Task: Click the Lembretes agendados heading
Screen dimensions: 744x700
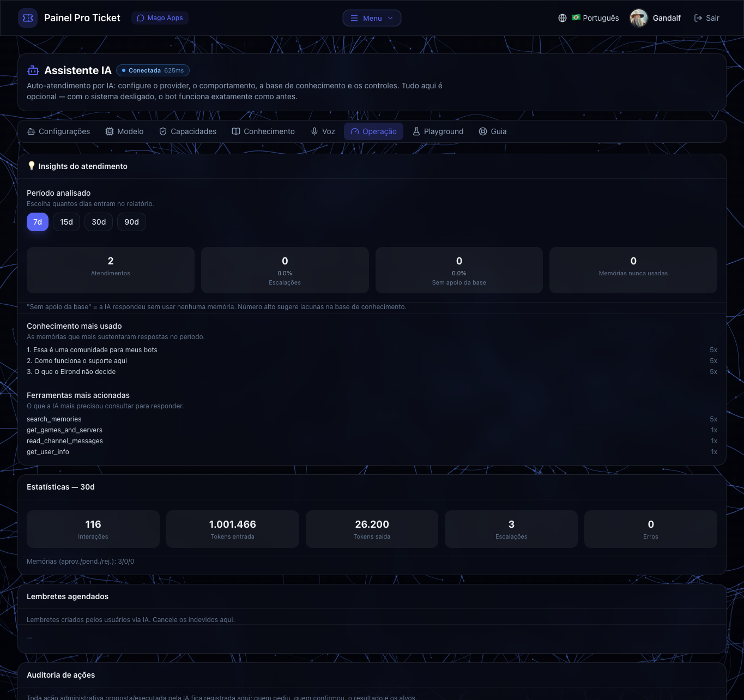Action: point(68,596)
